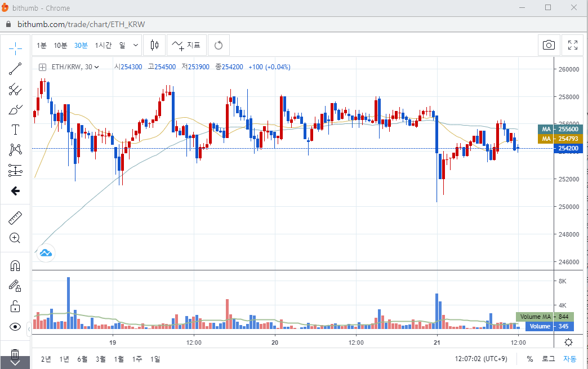Activate the zoom in magnifier tool

point(15,238)
